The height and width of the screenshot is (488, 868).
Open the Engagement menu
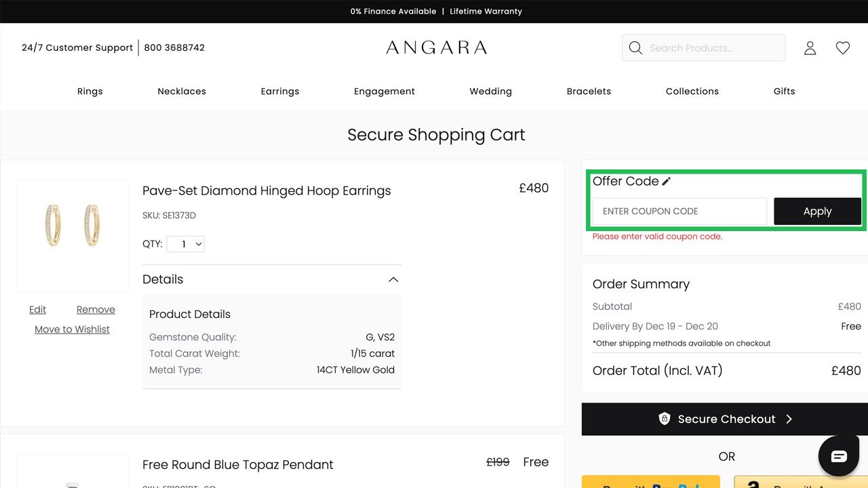click(384, 91)
